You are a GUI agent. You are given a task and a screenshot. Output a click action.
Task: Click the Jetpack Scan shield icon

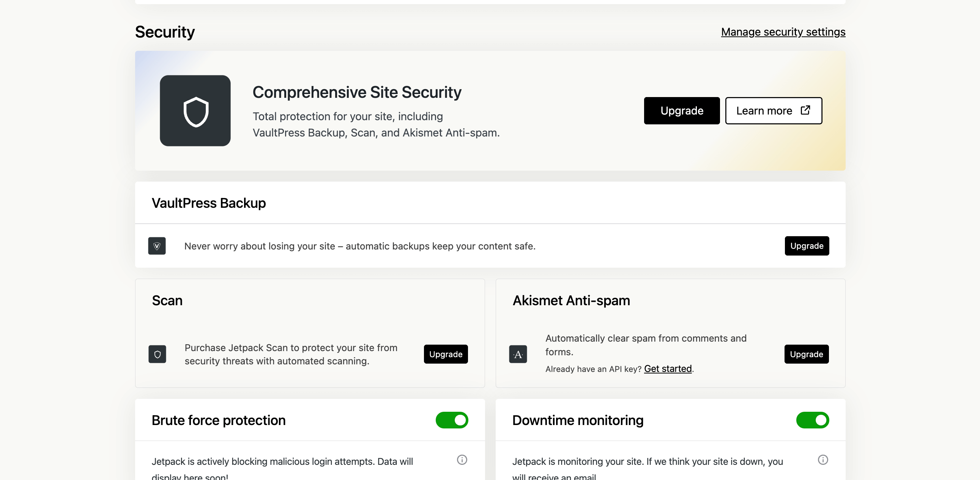tap(157, 354)
